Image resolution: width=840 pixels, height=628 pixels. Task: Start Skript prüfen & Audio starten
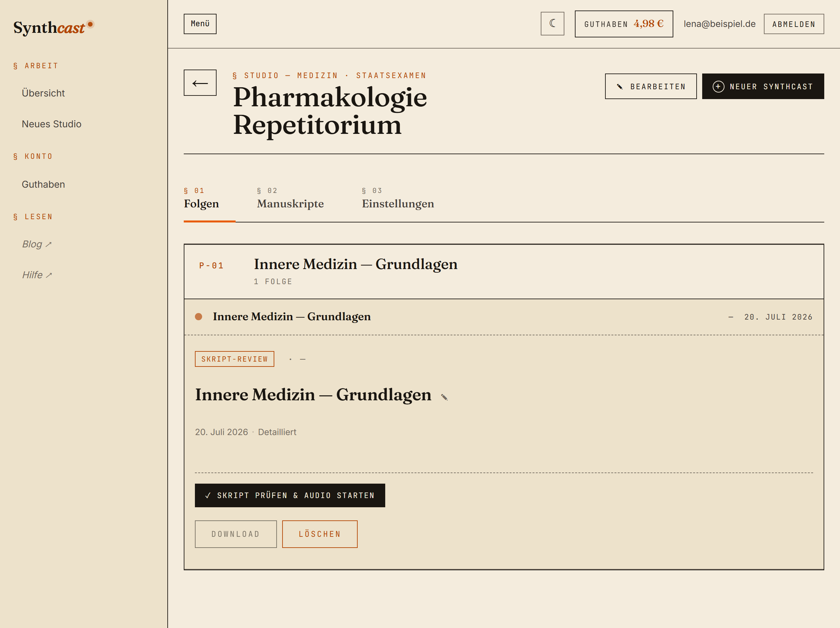pyautogui.click(x=290, y=495)
